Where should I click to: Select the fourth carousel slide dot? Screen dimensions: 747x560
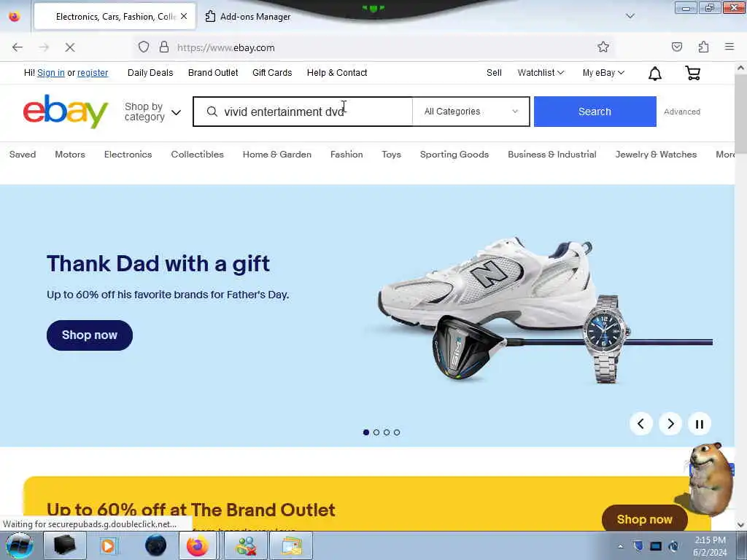point(397,432)
